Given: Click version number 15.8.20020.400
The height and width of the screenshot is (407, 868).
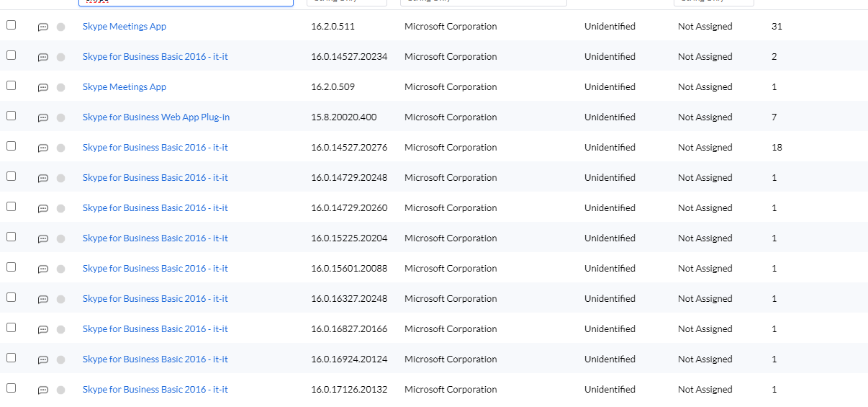Looking at the screenshot, I should 344,117.
